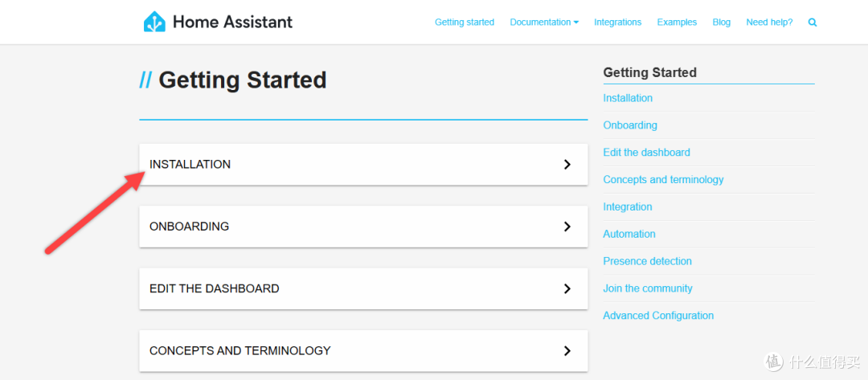Open the sidebar Automation link
The width and height of the screenshot is (868, 380).
click(x=629, y=234)
